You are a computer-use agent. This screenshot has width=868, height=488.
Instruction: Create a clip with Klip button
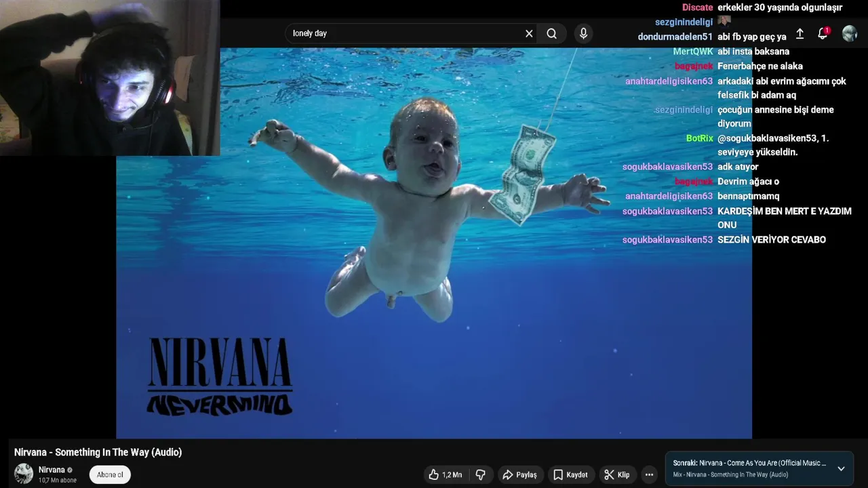[x=616, y=474]
